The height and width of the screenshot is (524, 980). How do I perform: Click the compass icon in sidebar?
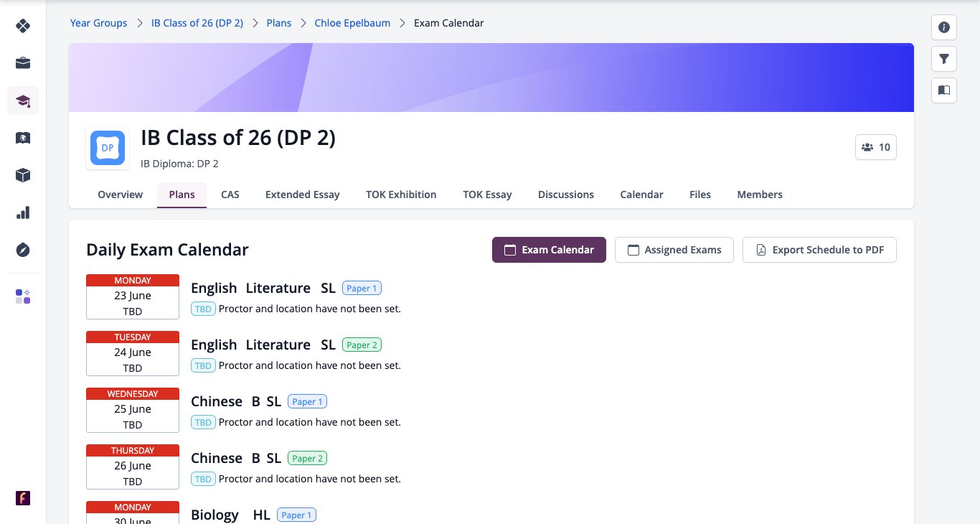pyautogui.click(x=23, y=250)
